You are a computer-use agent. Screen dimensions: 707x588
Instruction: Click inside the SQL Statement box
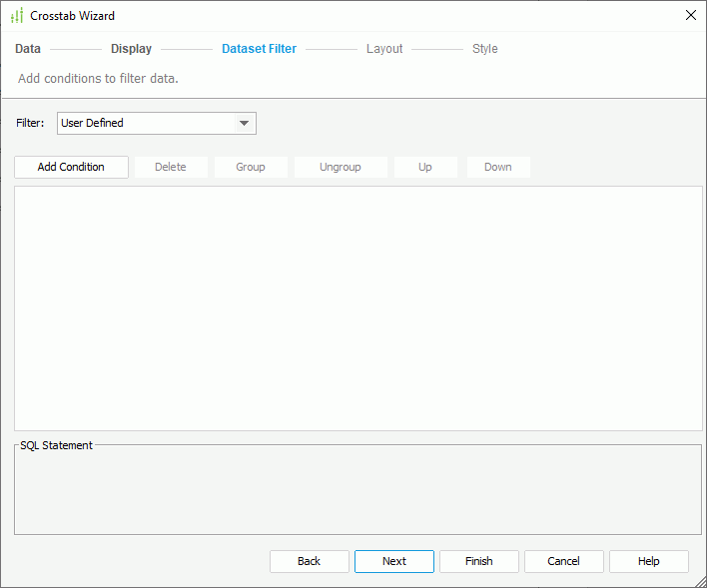click(358, 491)
